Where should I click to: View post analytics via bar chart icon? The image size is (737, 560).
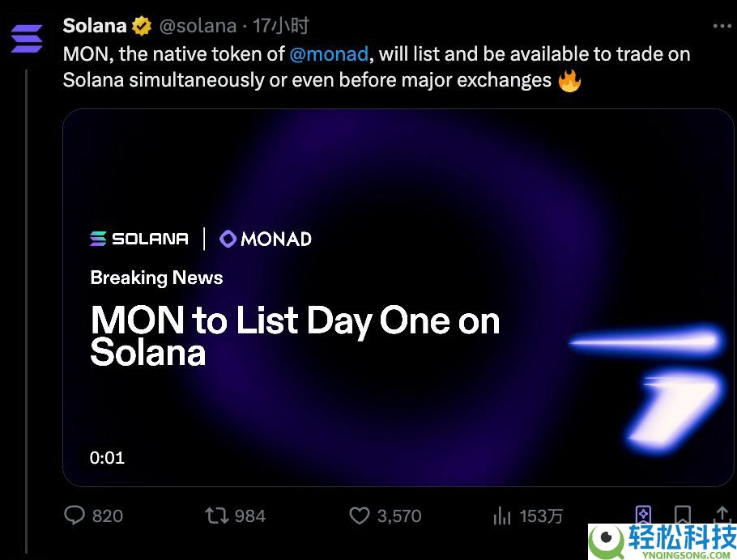[503, 515]
